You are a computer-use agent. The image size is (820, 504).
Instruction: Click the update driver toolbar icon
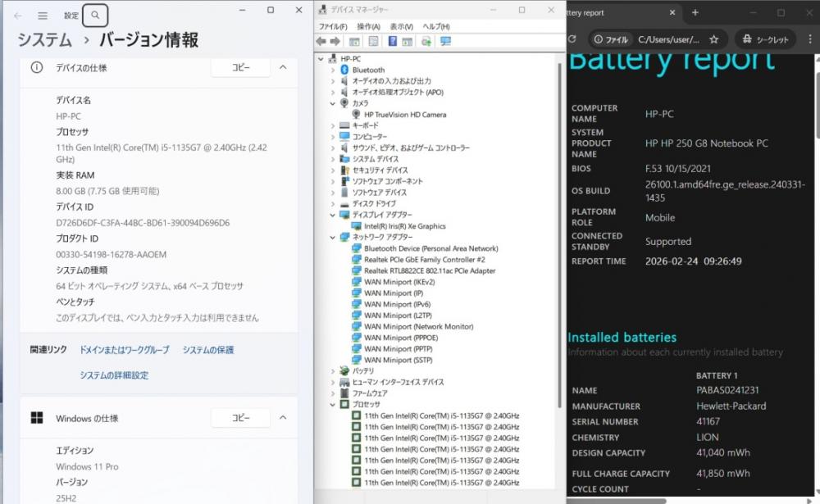click(426, 41)
